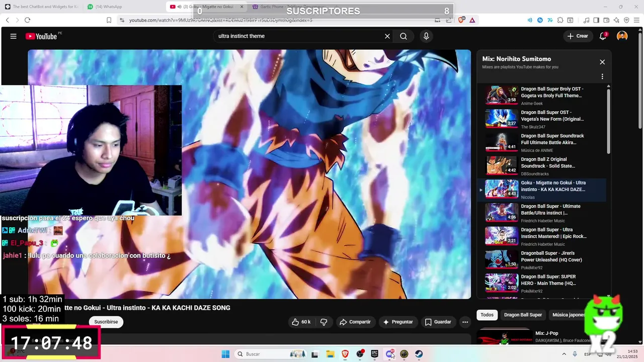Click the Suscribirse button
The image size is (644, 362).
point(106,322)
